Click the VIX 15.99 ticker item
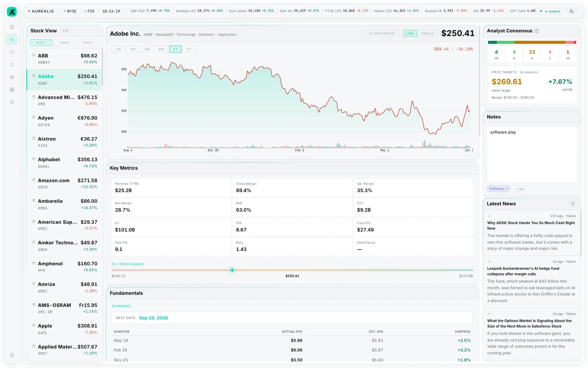588x368 pixels. 488,11
